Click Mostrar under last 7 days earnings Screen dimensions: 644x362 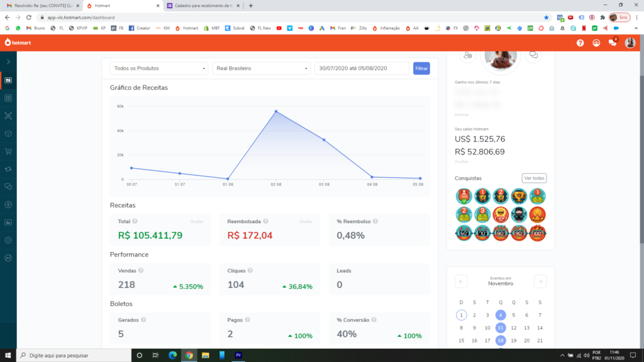click(x=462, y=114)
